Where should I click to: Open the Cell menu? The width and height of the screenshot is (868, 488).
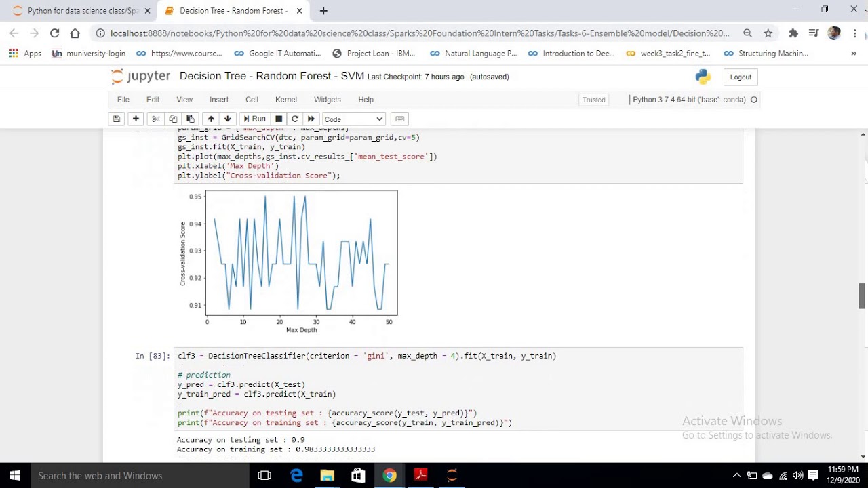pyautogui.click(x=252, y=100)
